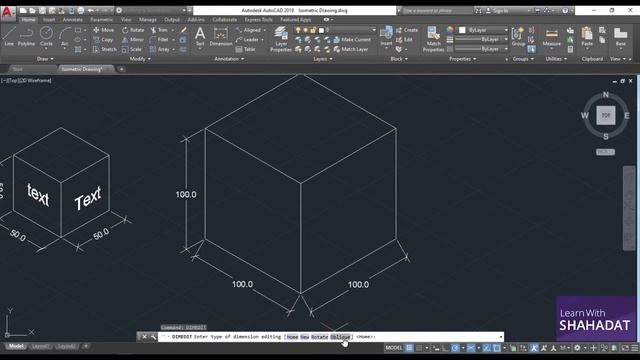The image size is (640, 360).
Task: Open the Home ribbon tab
Action: coord(28,20)
